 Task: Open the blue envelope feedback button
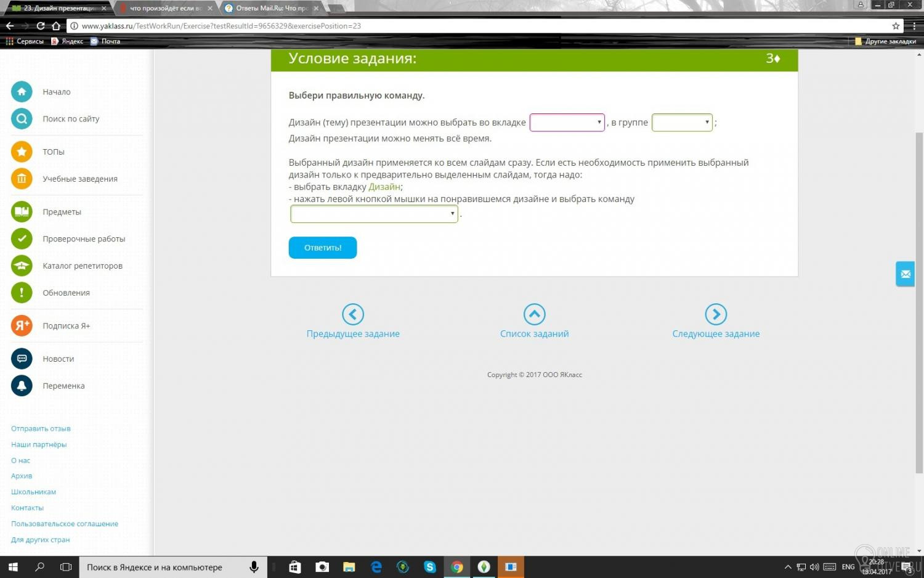coord(905,274)
